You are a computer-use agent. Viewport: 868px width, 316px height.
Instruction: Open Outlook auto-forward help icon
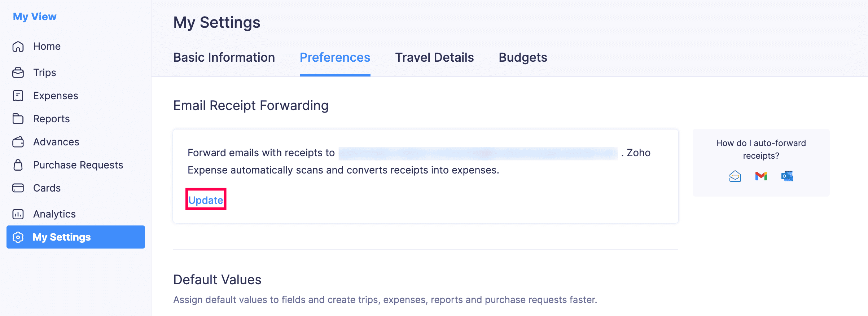pyautogui.click(x=787, y=176)
